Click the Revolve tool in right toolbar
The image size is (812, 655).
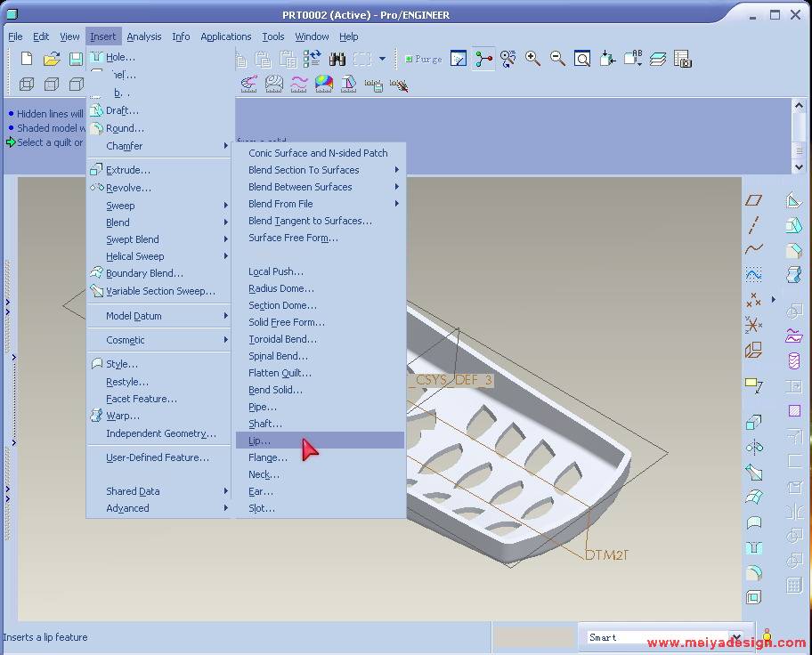click(x=754, y=447)
